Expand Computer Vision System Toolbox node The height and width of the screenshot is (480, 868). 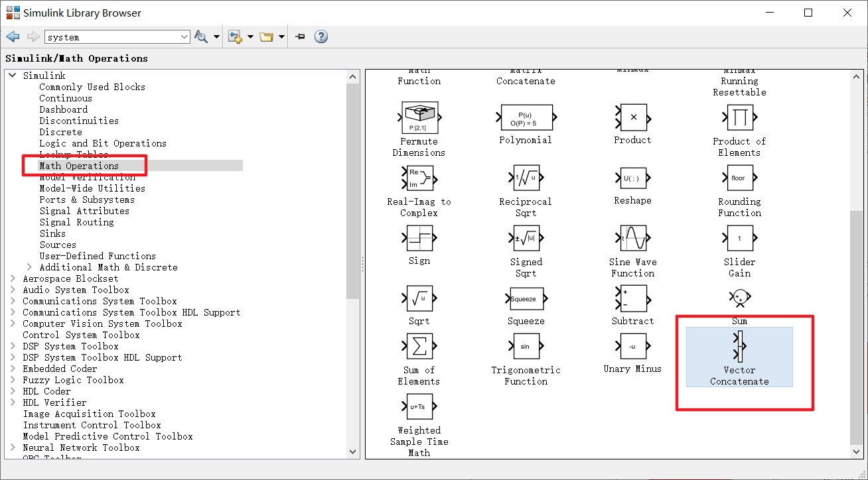tap(13, 324)
